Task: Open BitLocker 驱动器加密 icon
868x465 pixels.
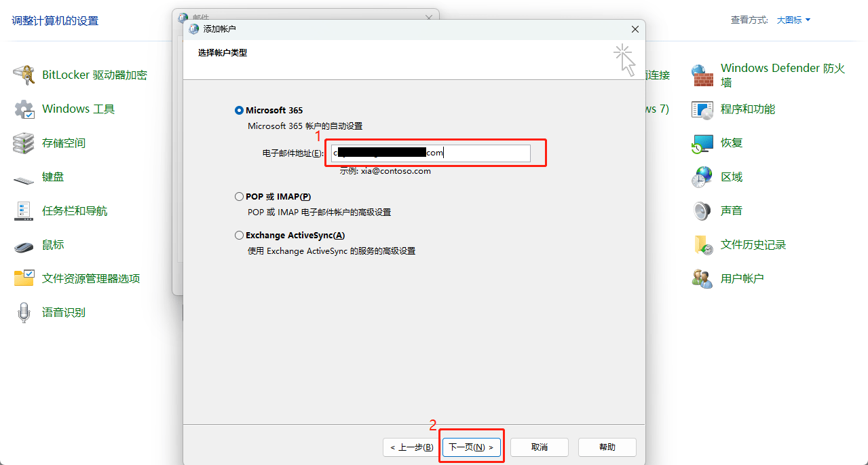Action: (x=24, y=75)
